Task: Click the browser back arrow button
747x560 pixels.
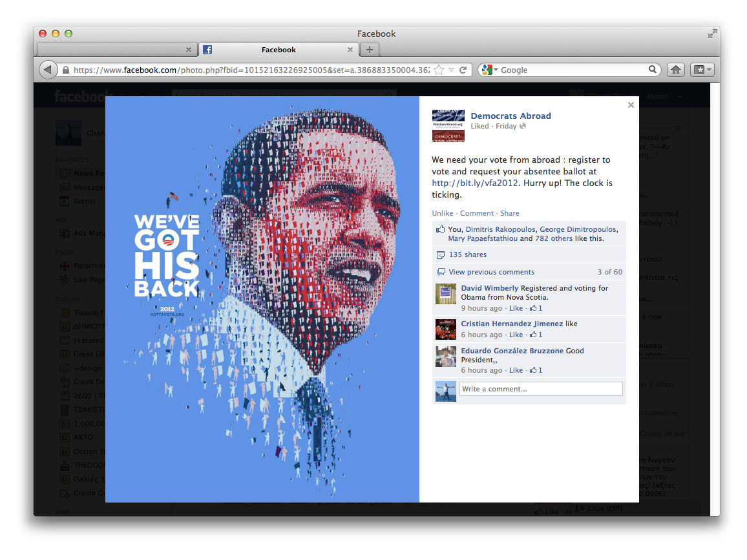Action: pos(48,70)
